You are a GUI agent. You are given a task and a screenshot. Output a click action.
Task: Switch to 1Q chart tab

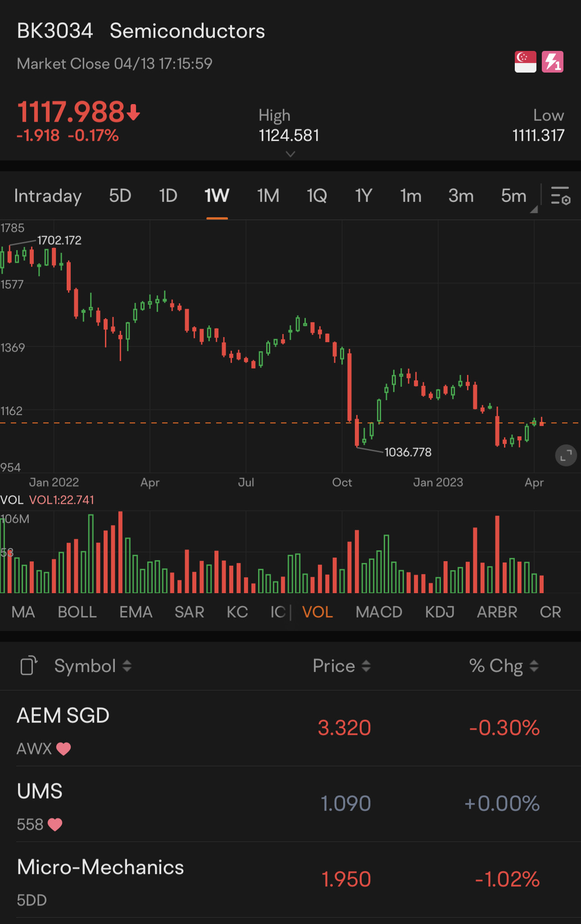coord(317,196)
